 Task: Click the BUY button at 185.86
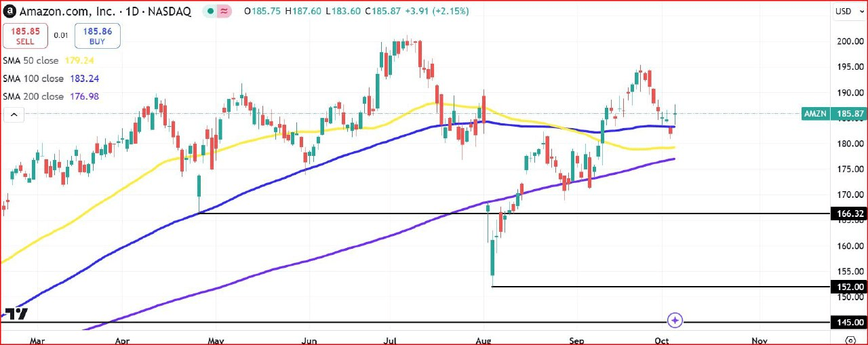pos(98,36)
